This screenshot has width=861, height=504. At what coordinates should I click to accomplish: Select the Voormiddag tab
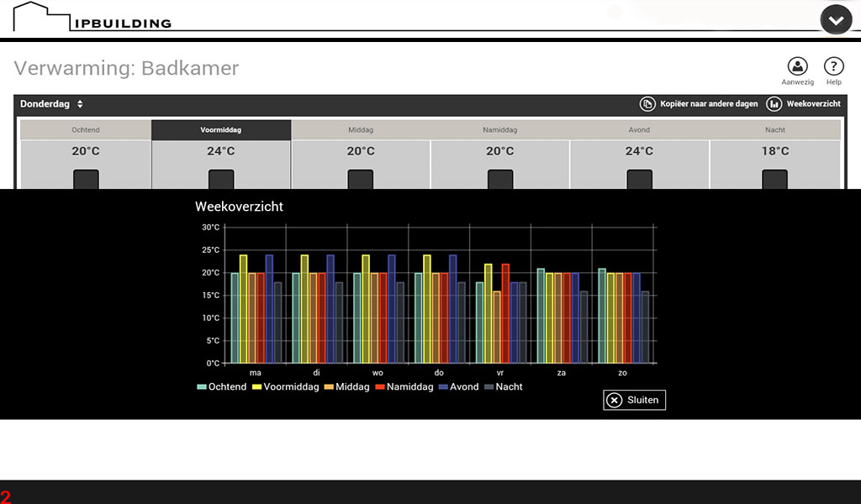click(221, 130)
